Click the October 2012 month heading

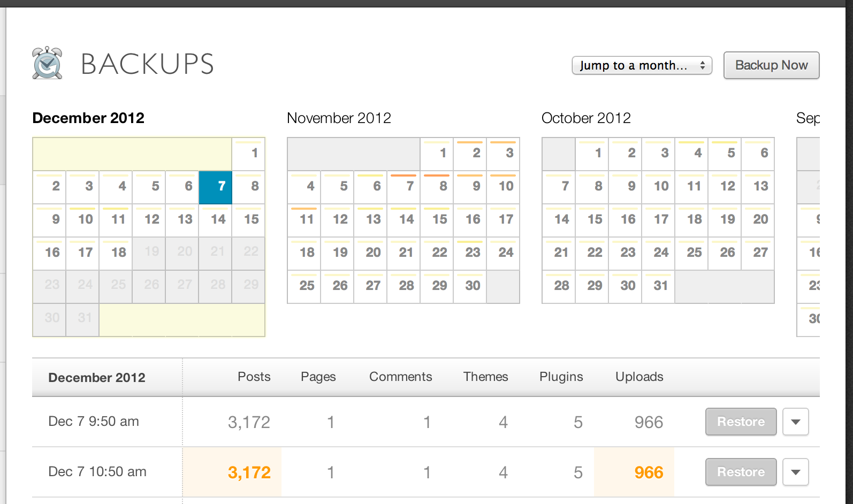(x=586, y=118)
